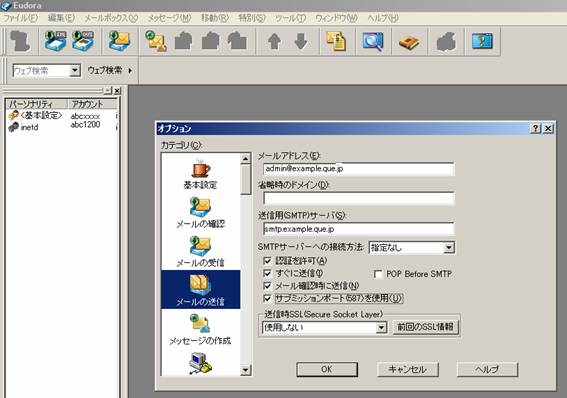Click the メールアドレス input field

359,169
